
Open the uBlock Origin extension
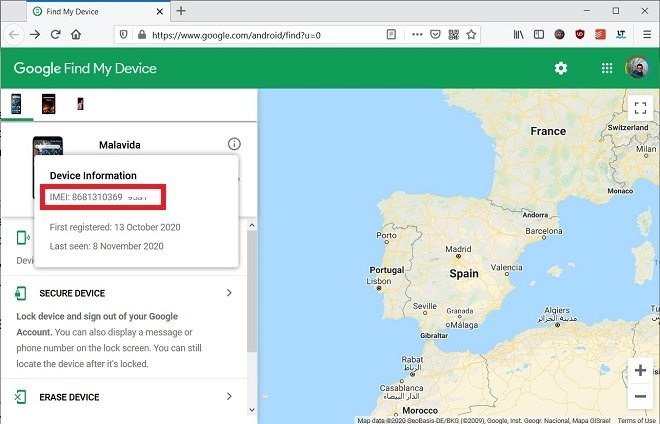[580, 35]
